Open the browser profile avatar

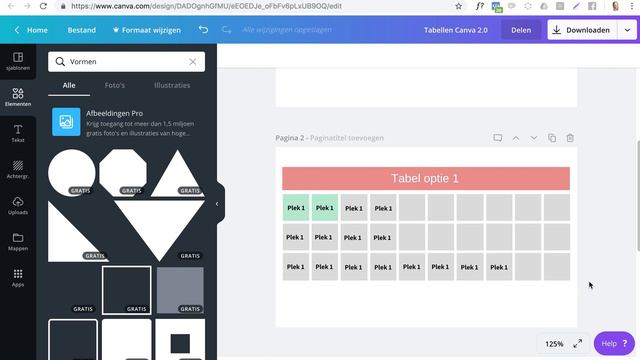click(616, 6)
